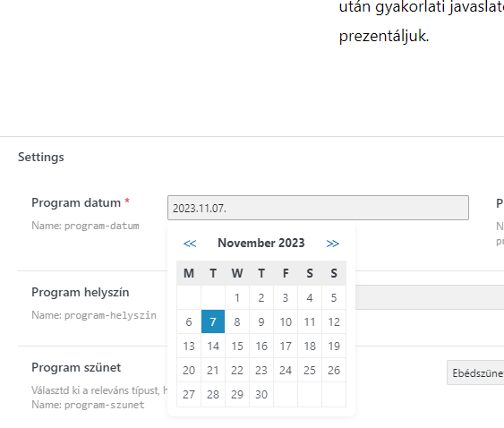Select highlighted date 7 in calendar

click(x=213, y=321)
